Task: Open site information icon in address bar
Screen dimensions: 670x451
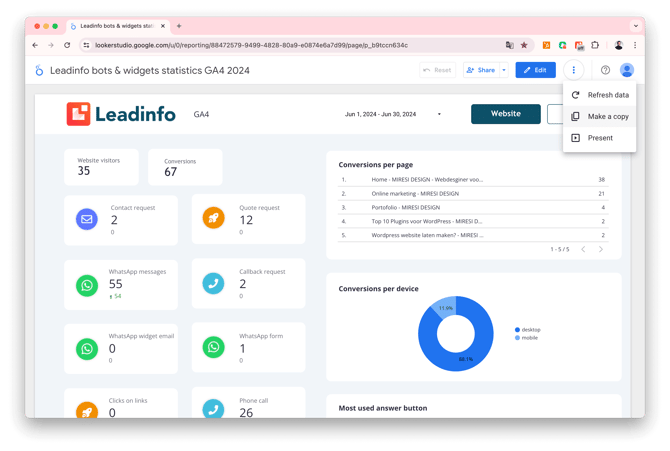Action: click(x=86, y=45)
